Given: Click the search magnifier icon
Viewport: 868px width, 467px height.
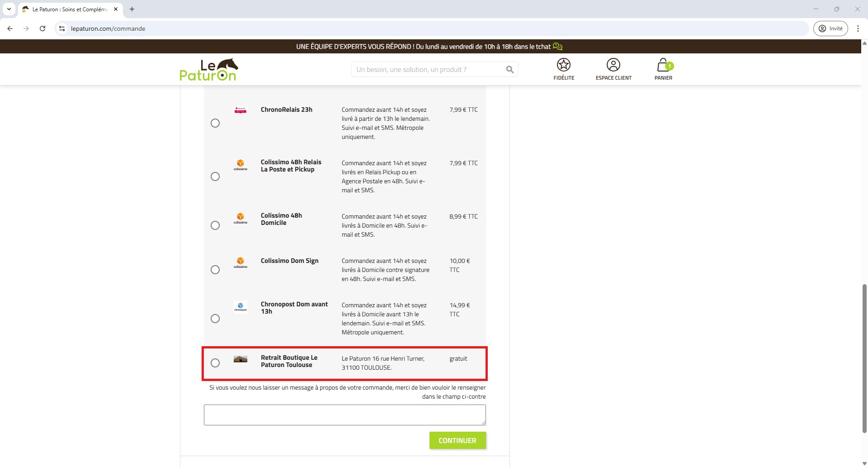Looking at the screenshot, I should point(509,70).
